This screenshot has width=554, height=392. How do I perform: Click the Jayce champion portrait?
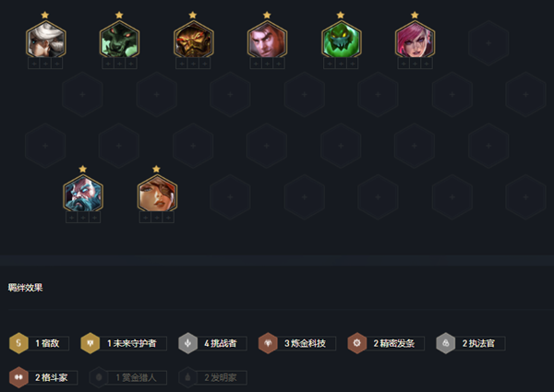tap(267, 40)
